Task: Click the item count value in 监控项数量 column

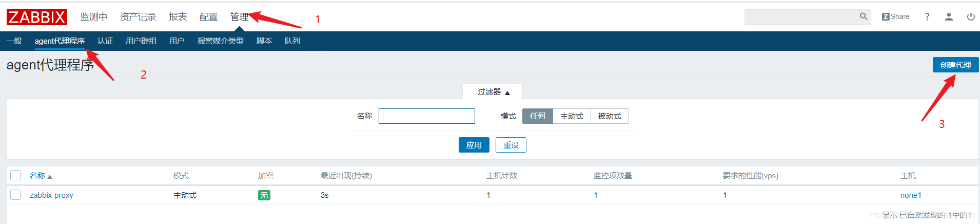Action: [x=596, y=195]
